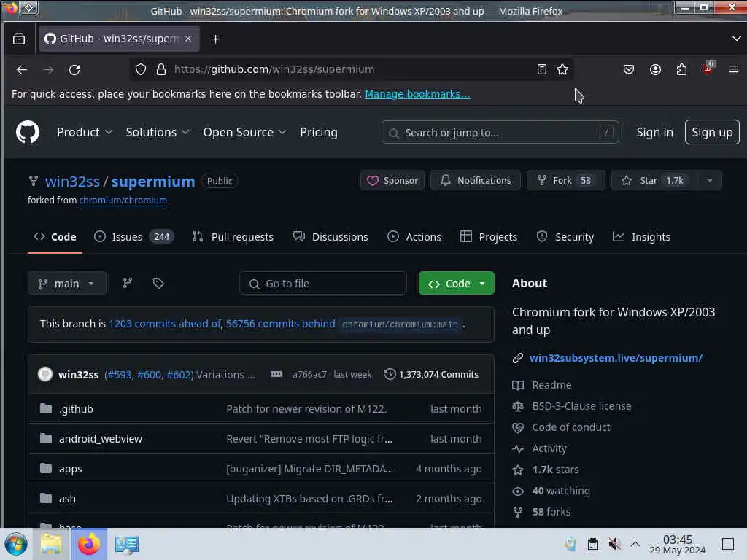Screen dimensions: 747x560
Task: Switch to the Insights tab
Action: 642,237
